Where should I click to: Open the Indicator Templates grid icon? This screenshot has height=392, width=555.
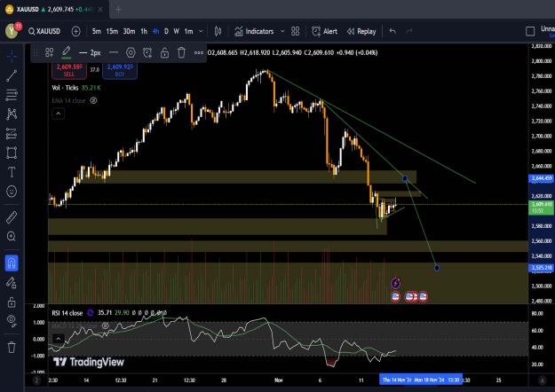295,31
